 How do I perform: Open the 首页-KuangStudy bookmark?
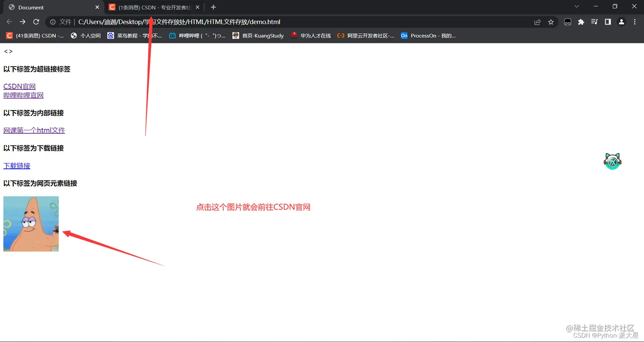coord(258,36)
